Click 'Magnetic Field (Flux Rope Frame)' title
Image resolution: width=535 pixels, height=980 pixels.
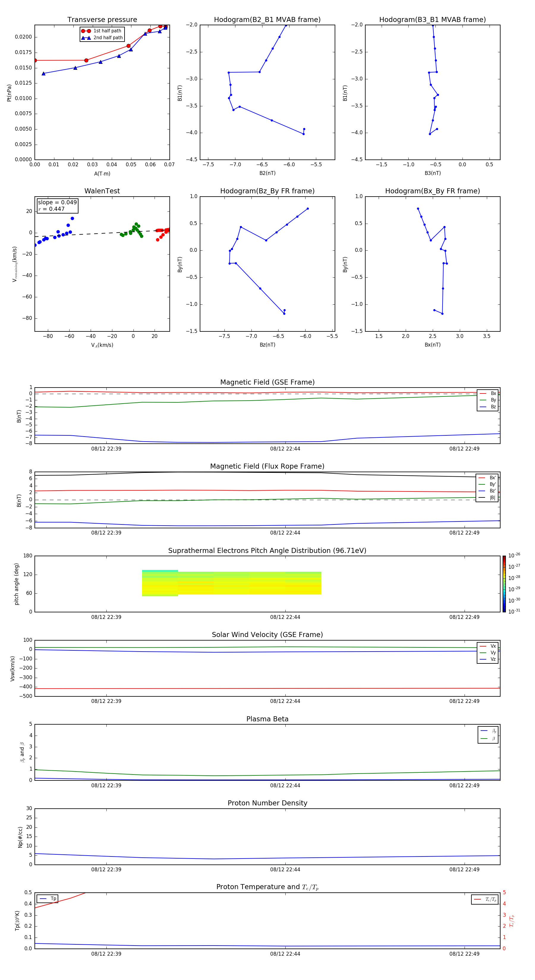(x=267, y=467)
